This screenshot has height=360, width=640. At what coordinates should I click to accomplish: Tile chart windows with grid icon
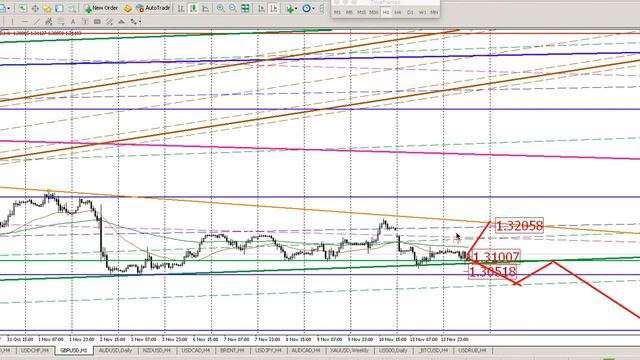(245, 8)
